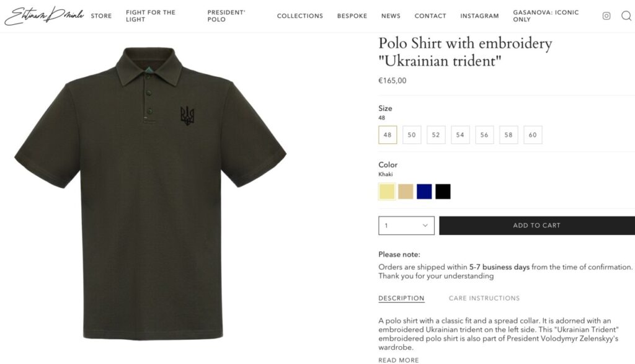Open the Bespoke page link
The height and width of the screenshot is (364, 635).
coord(352,16)
